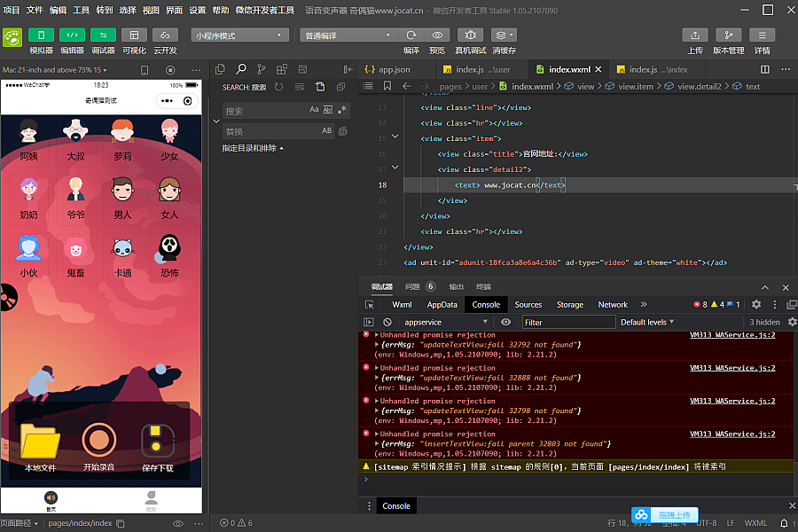Open 版本管理 version management
Image resolution: width=798 pixels, height=532 pixels.
click(729, 35)
